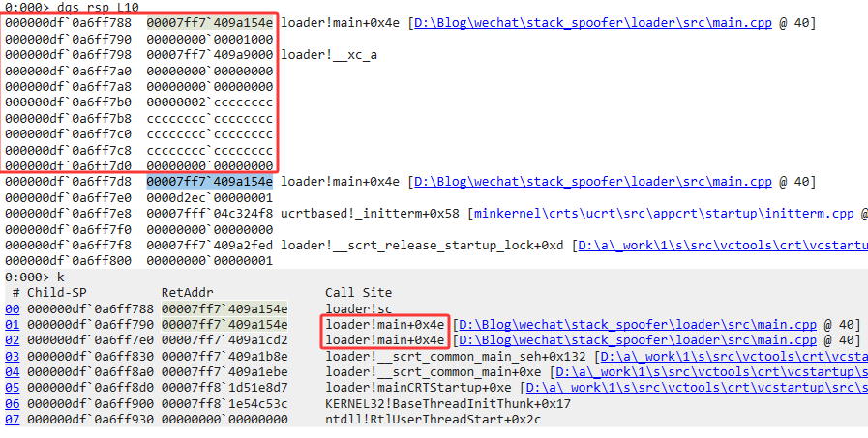Viewport: 868px width, 438px height.
Task: Click loader!main+0x4e call site in frame 02
Action: click(385, 340)
